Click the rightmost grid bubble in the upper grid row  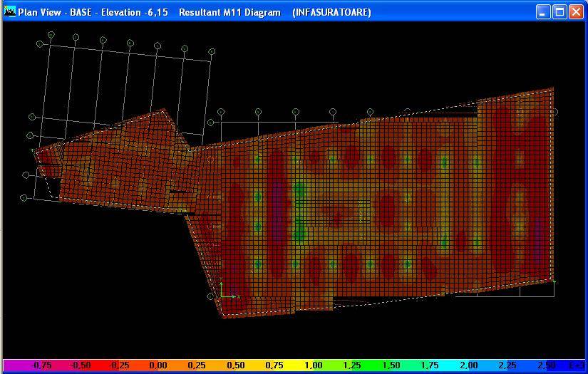[212, 52]
